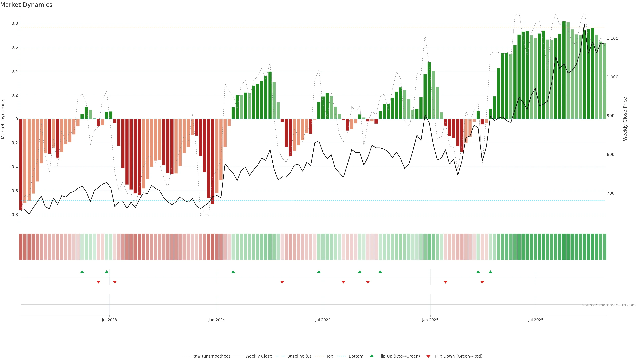Click the rightmost green heatmap strip cell
This screenshot has height=362, width=644.
[604, 247]
